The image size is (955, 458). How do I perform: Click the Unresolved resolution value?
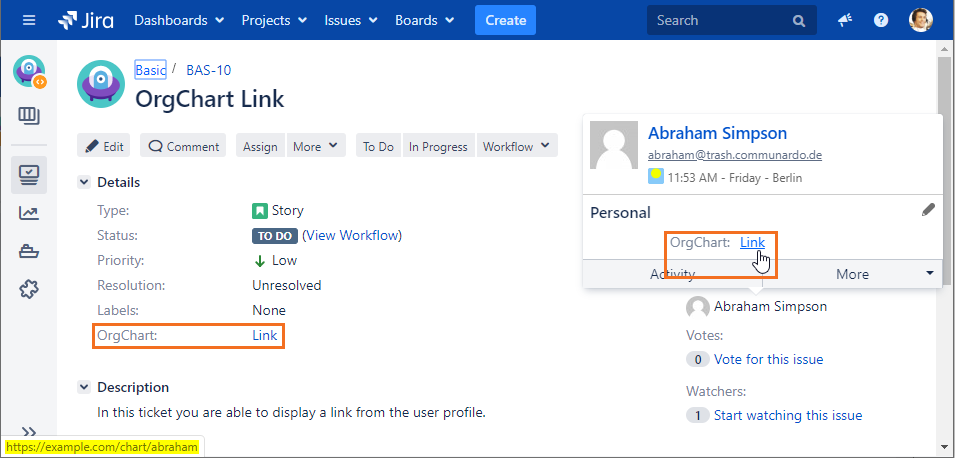pyautogui.click(x=286, y=285)
